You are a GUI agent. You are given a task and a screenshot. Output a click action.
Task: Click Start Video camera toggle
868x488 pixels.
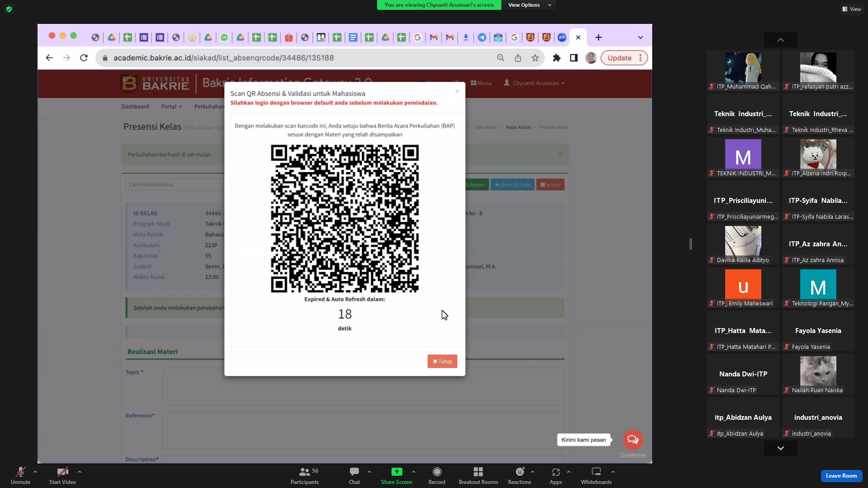click(x=62, y=475)
